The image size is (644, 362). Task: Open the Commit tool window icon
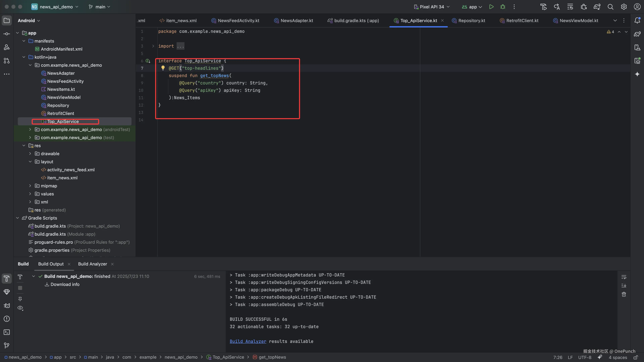pos(7,34)
